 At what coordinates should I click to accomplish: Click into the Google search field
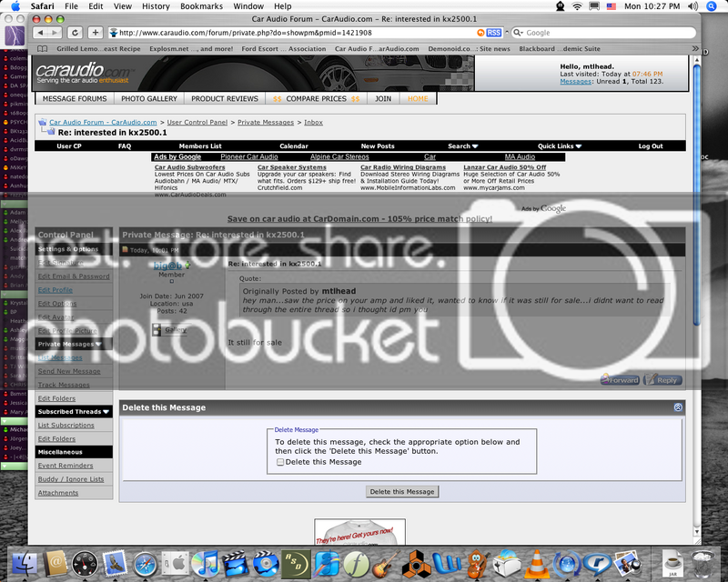click(603, 33)
